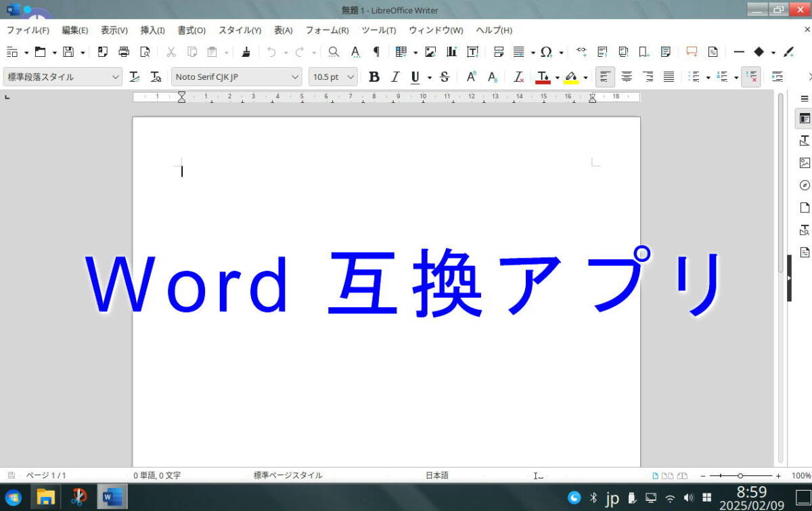The height and width of the screenshot is (511, 812).
Task: Adjust the zoom slider in status bar
Action: [x=740, y=476]
